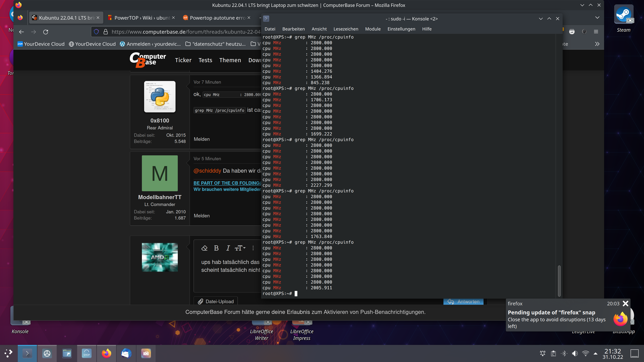The height and width of the screenshot is (362, 644).
Task: Click the eraser (remove formatting) icon in editor
Action: (x=204, y=248)
